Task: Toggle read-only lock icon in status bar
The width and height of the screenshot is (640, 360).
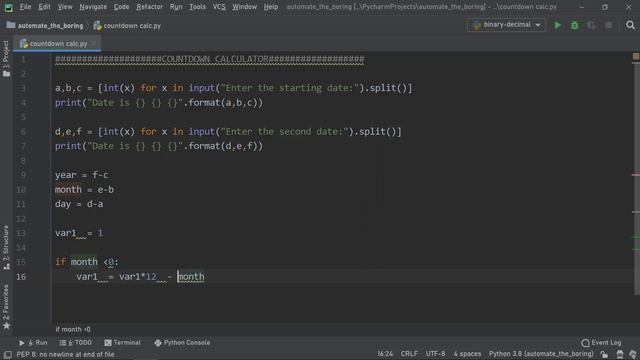Action: pos(604,354)
